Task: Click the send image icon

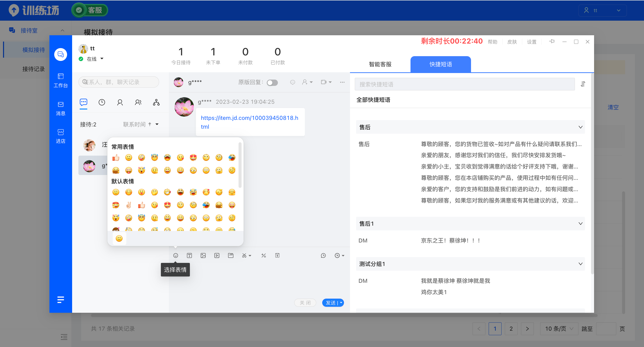Action: [203, 256]
